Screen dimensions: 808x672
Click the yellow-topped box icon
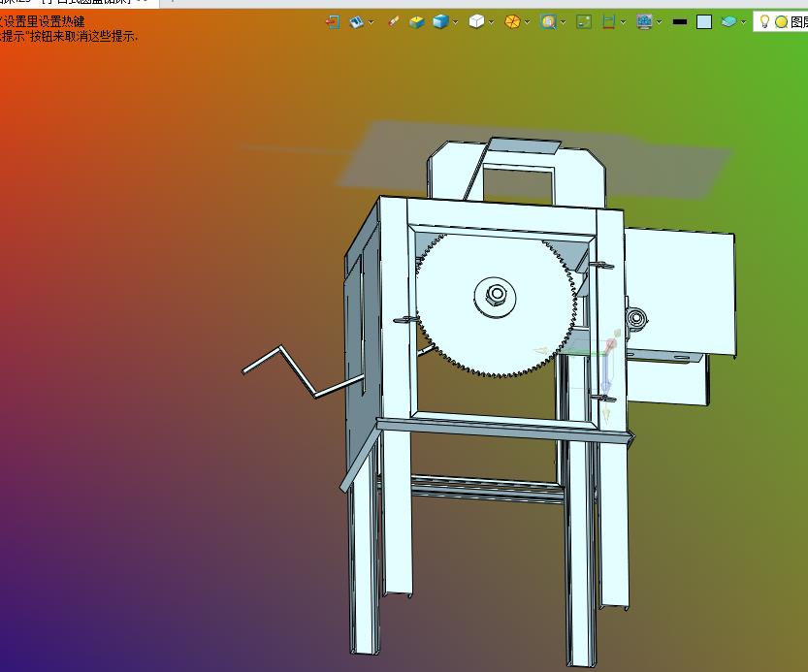[x=416, y=22]
